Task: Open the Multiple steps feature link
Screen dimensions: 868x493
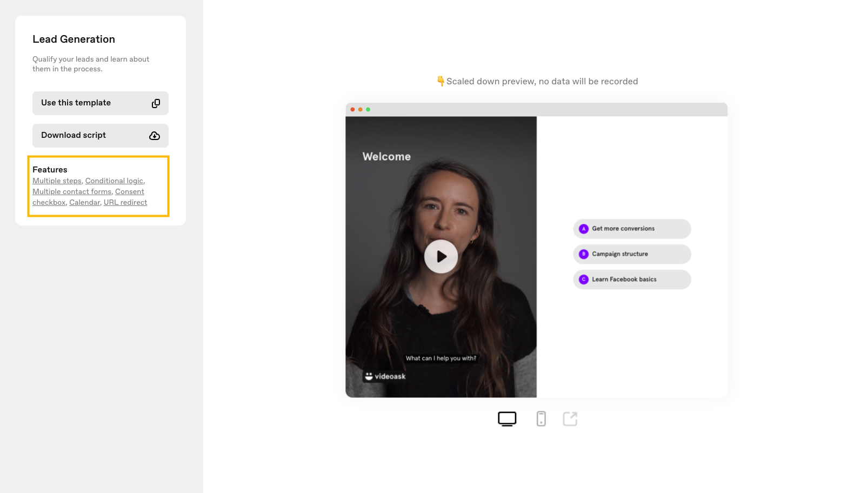Action: (57, 181)
